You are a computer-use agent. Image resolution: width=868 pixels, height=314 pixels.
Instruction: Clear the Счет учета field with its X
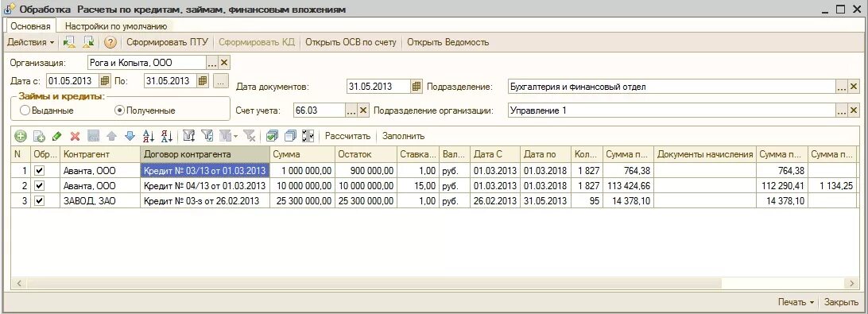pos(363,110)
